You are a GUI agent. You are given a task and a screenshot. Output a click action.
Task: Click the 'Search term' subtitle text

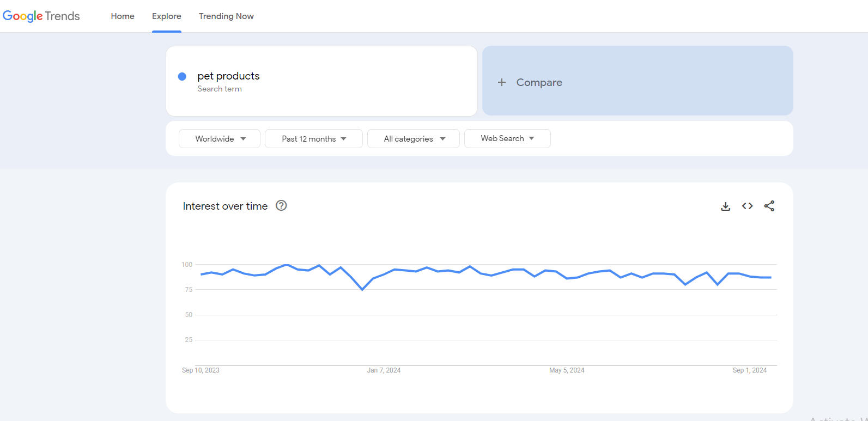220,89
